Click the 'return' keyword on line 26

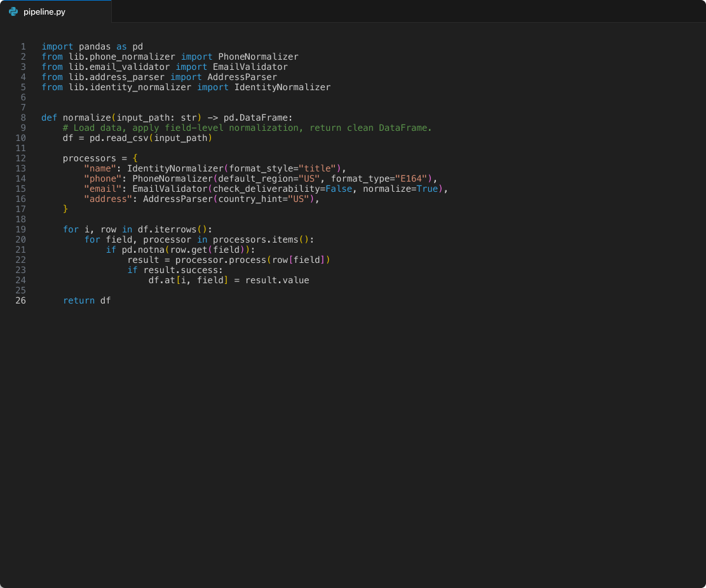click(79, 301)
